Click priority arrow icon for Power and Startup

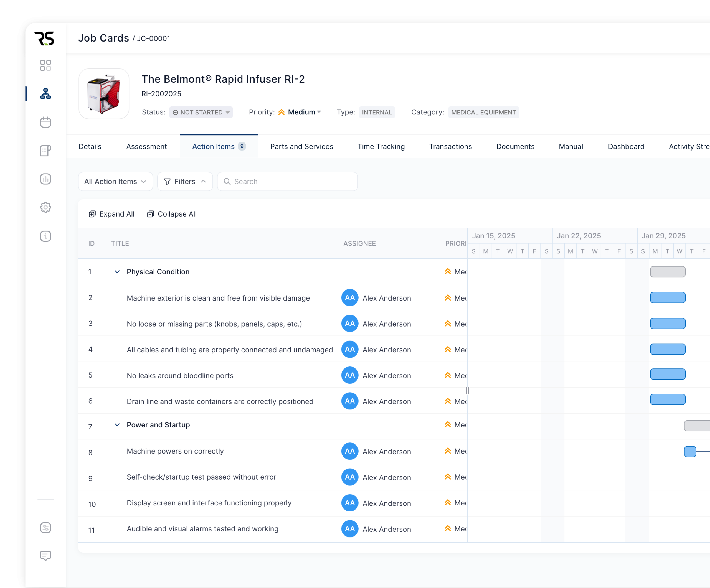pos(448,424)
